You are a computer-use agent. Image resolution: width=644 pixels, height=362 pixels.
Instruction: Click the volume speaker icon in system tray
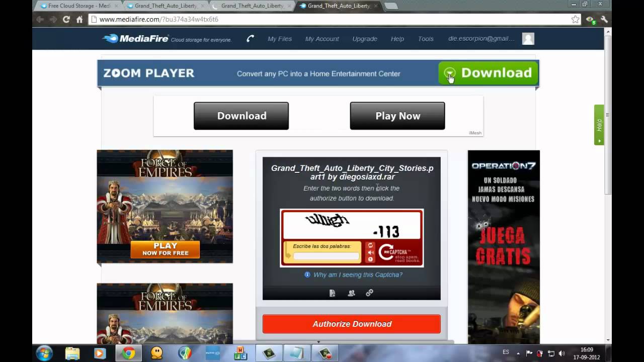(x=561, y=353)
